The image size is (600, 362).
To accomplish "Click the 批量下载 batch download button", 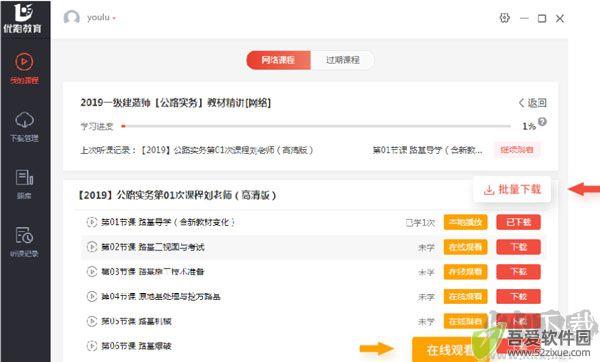I will (512, 189).
